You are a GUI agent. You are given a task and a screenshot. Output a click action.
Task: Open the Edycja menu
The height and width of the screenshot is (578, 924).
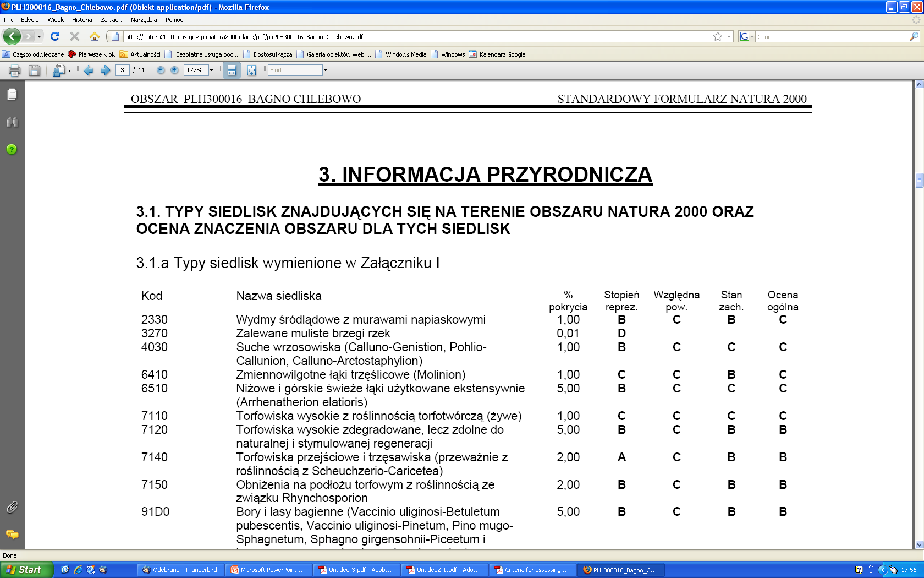[30, 20]
